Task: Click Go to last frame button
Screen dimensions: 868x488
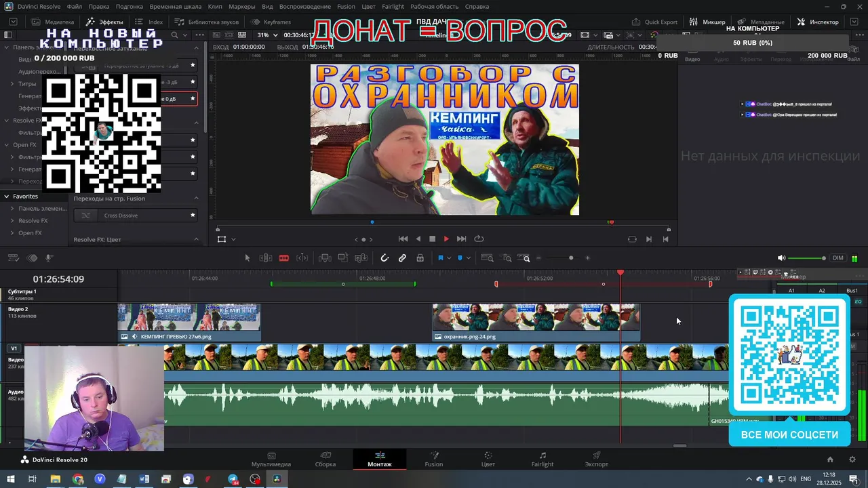Action: click(462, 239)
